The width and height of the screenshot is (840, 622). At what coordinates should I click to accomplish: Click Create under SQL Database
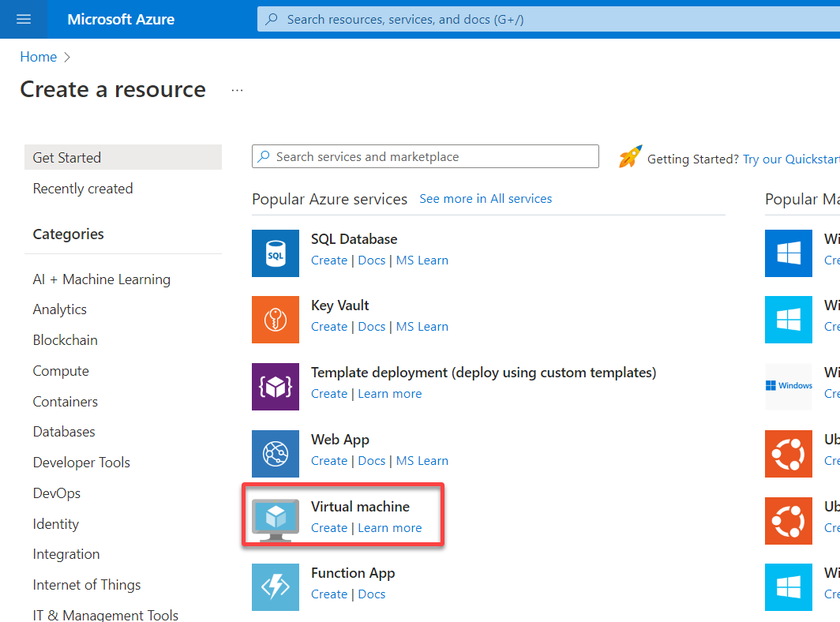329,260
